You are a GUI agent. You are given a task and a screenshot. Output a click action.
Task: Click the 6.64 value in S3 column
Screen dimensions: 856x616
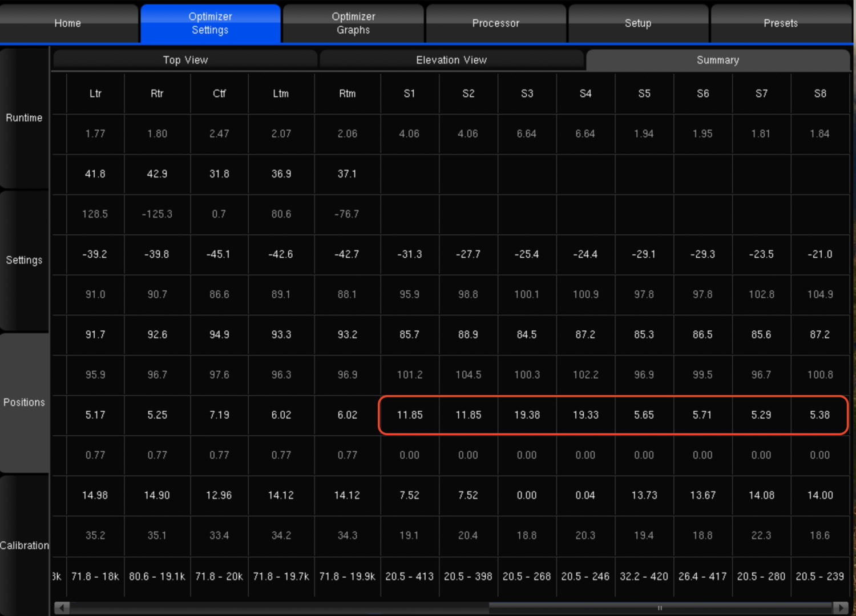click(x=527, y=134)
